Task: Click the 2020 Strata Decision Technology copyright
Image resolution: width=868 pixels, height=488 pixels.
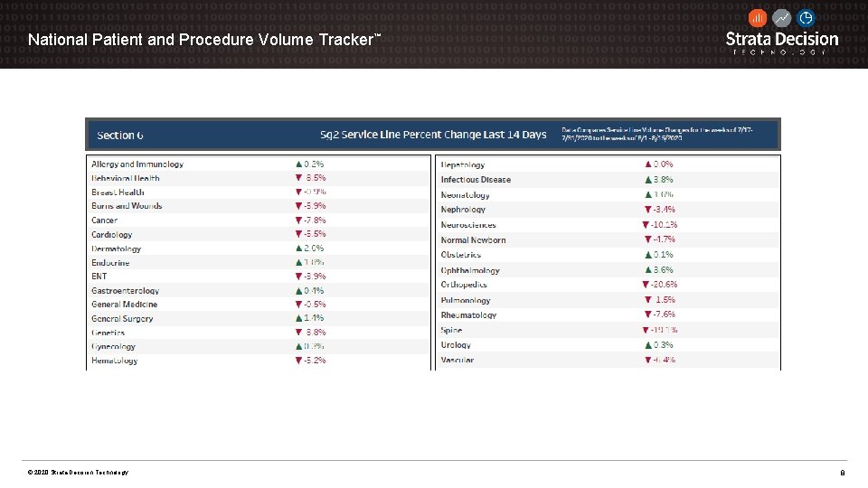Action: 78,473
